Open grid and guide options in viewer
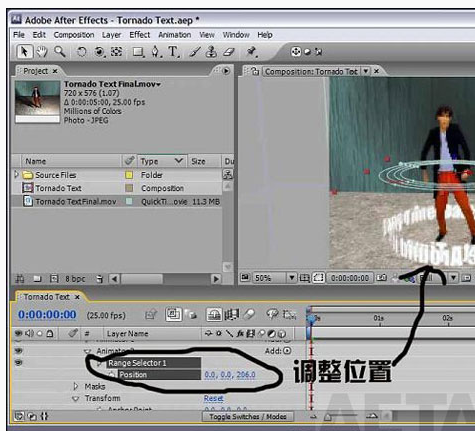The image size is (475, 431). (x=304, y=278)
